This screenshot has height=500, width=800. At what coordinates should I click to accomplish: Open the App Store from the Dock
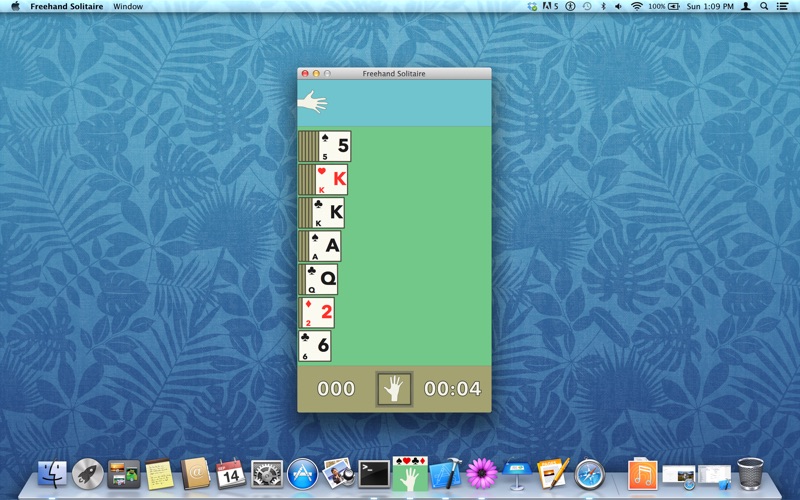coord(303,474)
